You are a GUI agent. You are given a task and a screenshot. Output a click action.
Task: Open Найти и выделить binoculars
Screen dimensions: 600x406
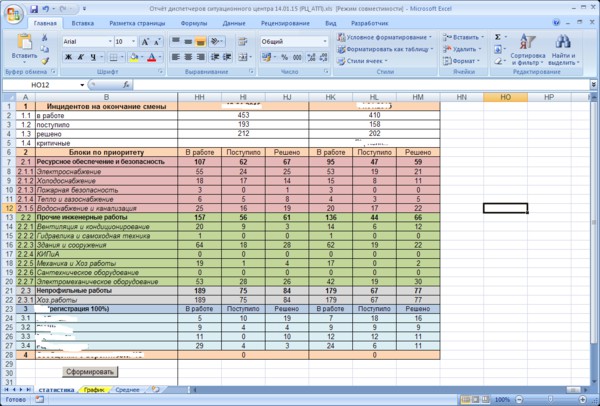click(563, 49)
